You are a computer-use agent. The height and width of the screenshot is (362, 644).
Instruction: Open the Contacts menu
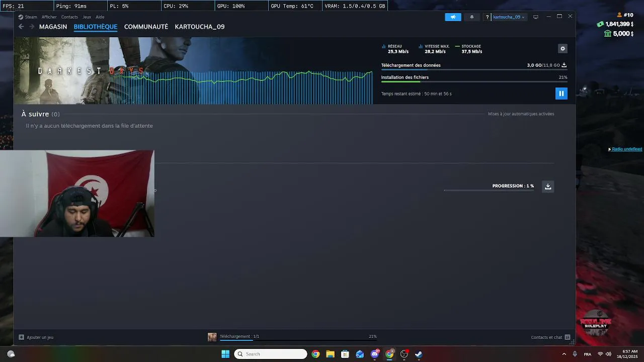(x=69, y=17)
